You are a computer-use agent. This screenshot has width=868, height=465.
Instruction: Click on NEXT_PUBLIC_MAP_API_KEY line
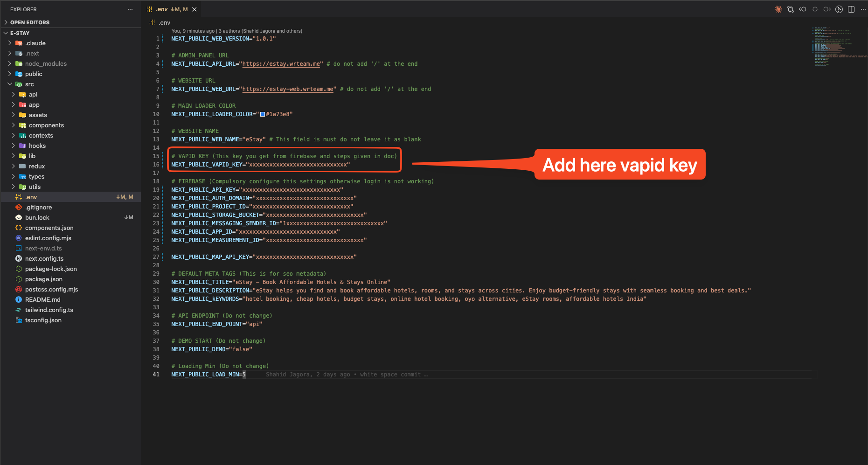[x=264, y=257]
